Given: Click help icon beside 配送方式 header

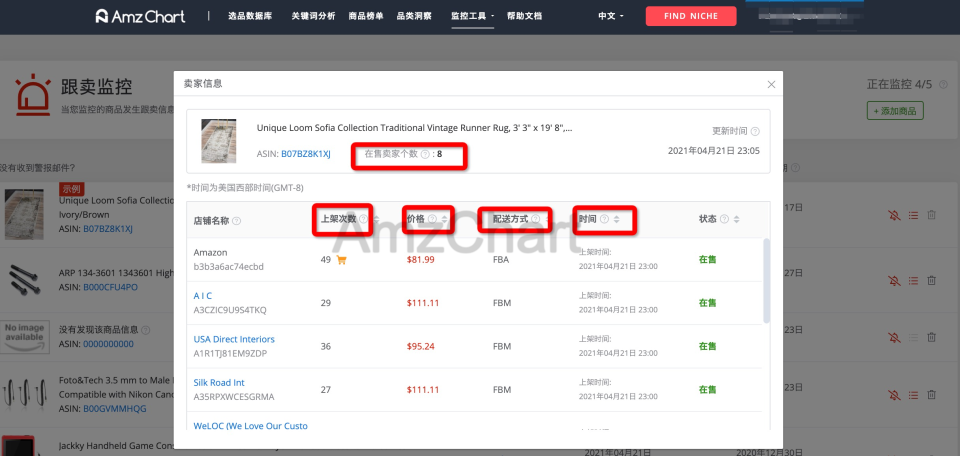Looking at the screenshot, I should click(536, 219).
